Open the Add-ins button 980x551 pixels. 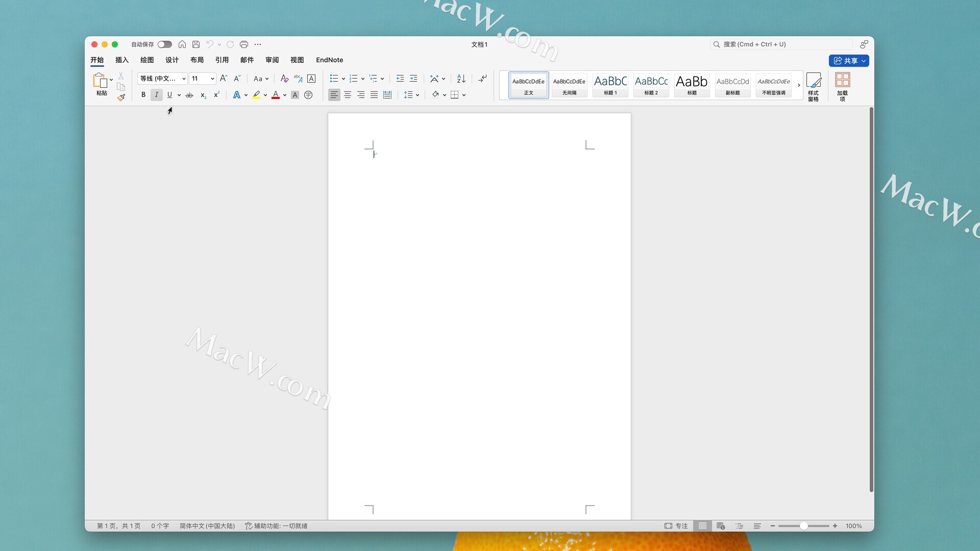pos(842,87)
